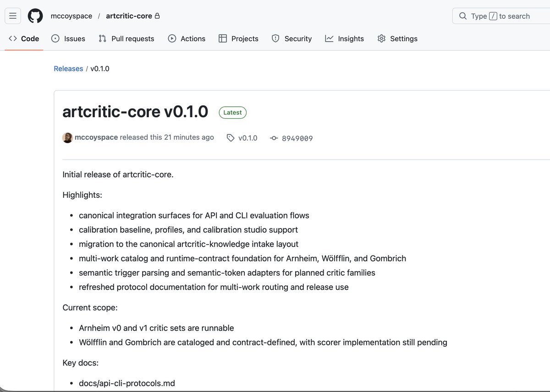Open the v0.1.0 tag link
550x392 pixels.
(248, 138)
